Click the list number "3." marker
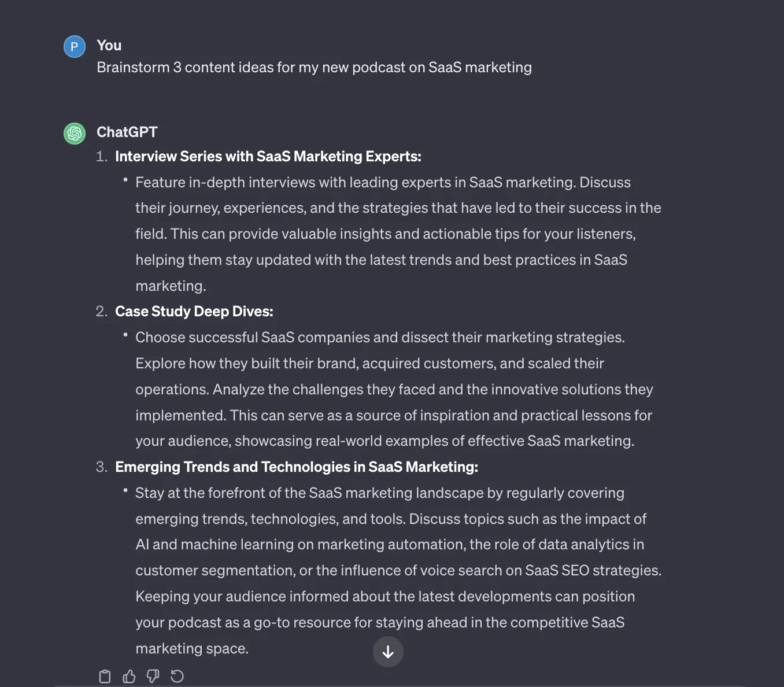Viewport: 784px width, 687px height. 102,467
